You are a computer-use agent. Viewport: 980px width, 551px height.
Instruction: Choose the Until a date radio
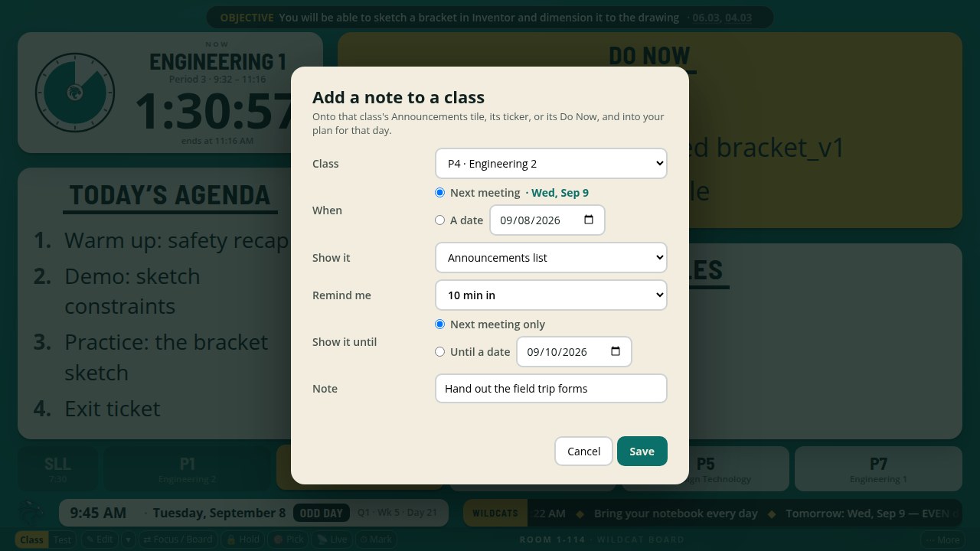tap(439, 352)
